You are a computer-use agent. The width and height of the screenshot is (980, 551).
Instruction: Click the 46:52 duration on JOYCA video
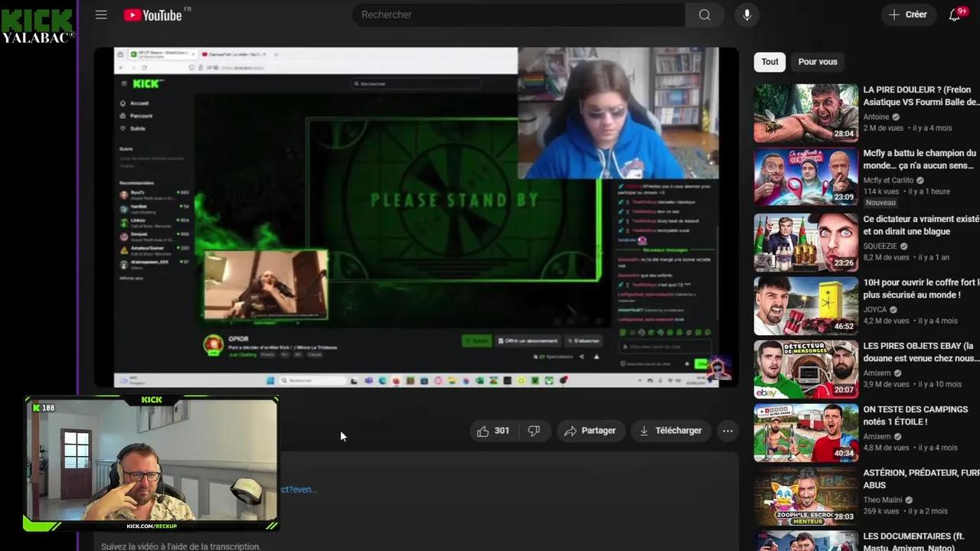point(844,326)
